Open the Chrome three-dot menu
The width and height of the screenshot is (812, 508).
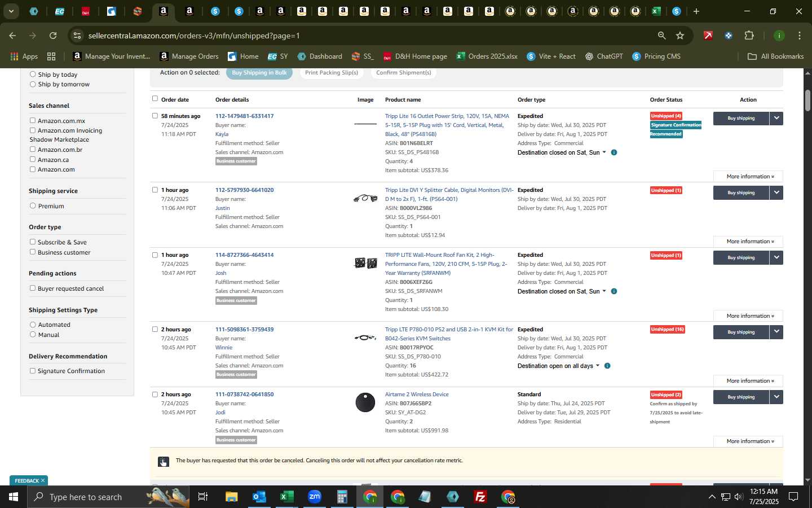pyautogui.click(x=799, y=36)
